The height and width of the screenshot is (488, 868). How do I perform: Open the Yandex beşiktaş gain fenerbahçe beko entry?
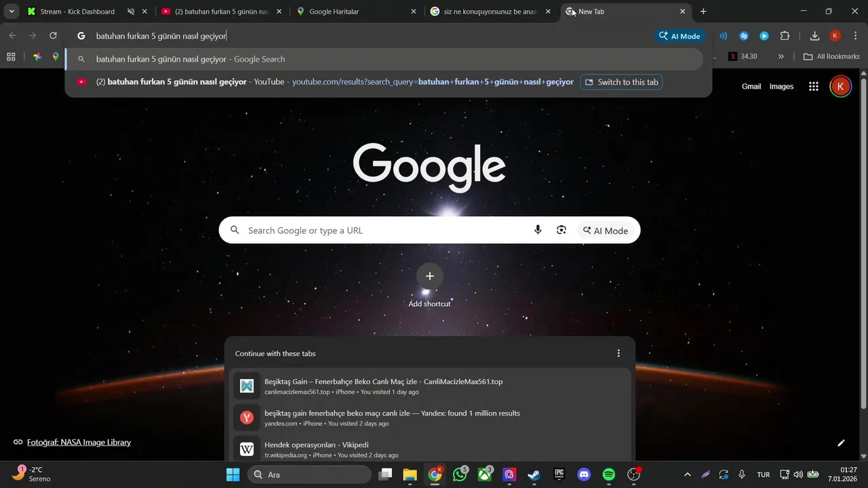[430, 418]
